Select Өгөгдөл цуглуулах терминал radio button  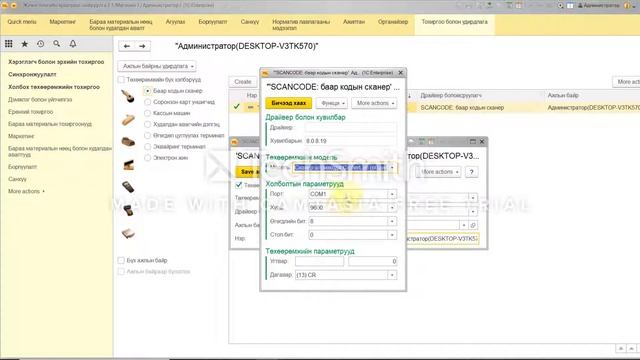pyautogui.click(x=148, y=135)
